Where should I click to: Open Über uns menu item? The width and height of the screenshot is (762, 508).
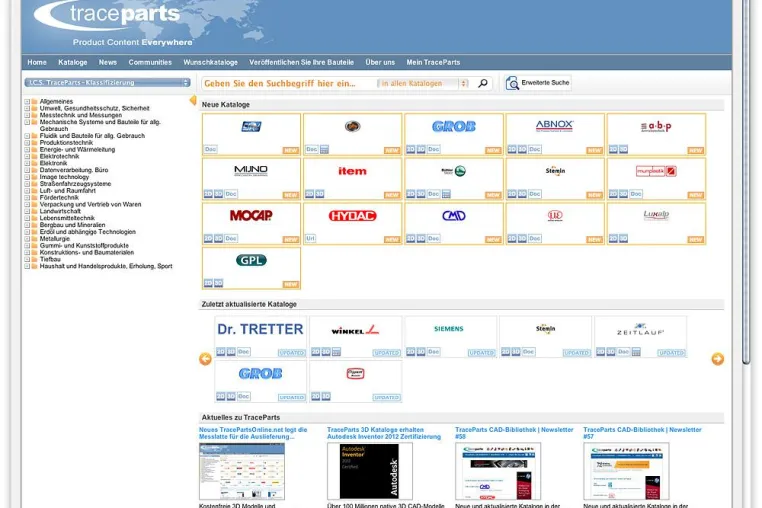click(380, 62)
